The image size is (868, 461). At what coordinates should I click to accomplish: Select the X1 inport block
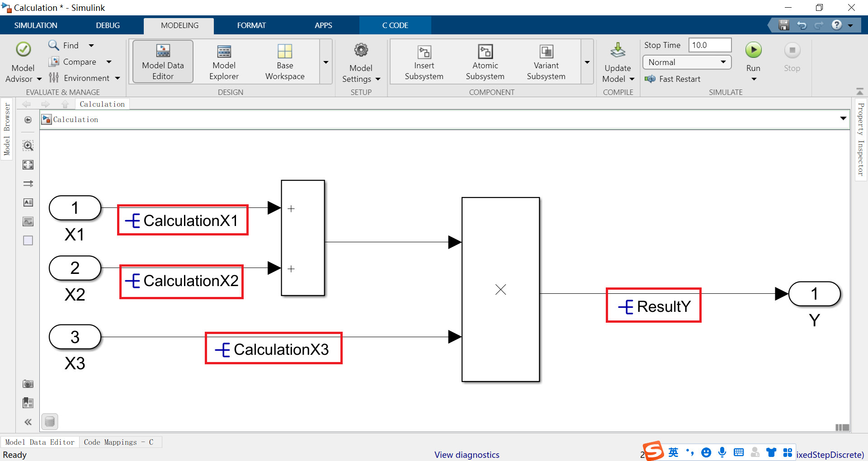point(75,208)
